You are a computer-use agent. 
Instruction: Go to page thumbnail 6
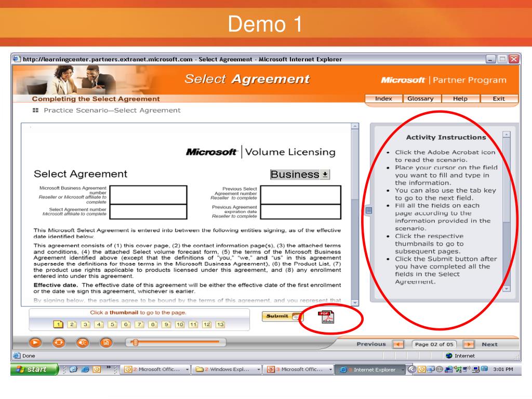(126, 324)
